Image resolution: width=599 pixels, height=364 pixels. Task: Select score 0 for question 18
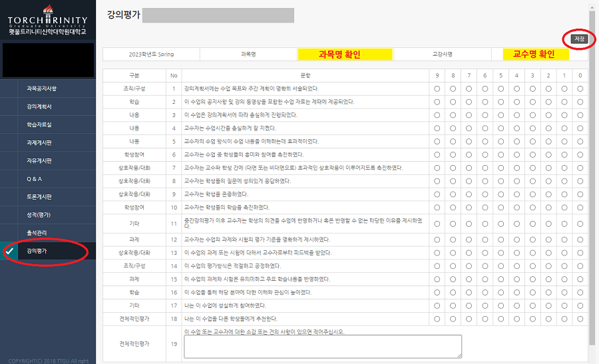580,319
